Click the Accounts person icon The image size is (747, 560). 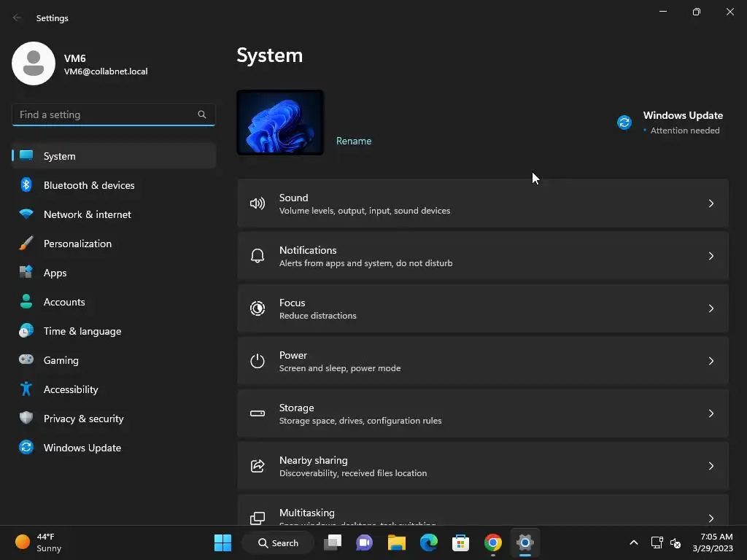point(26,301)
